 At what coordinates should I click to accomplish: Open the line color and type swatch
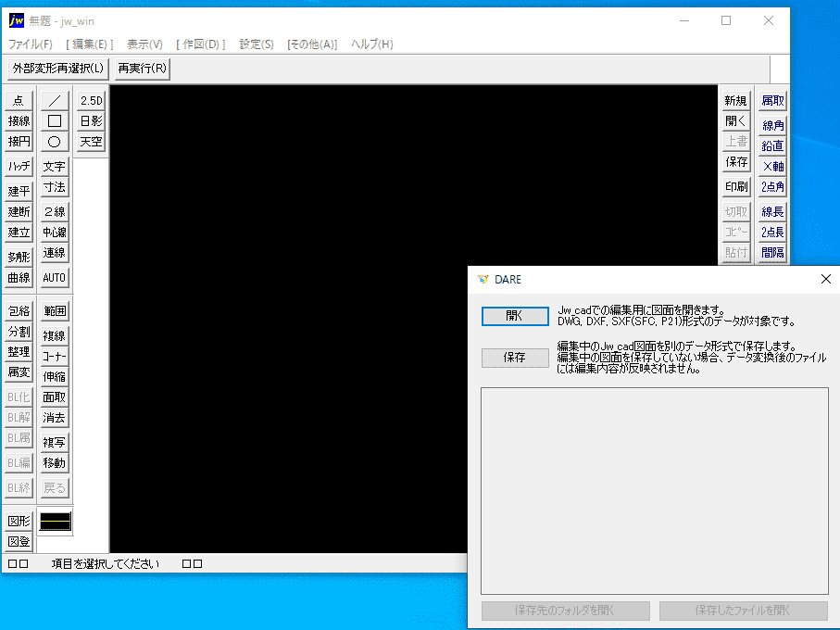56,522
